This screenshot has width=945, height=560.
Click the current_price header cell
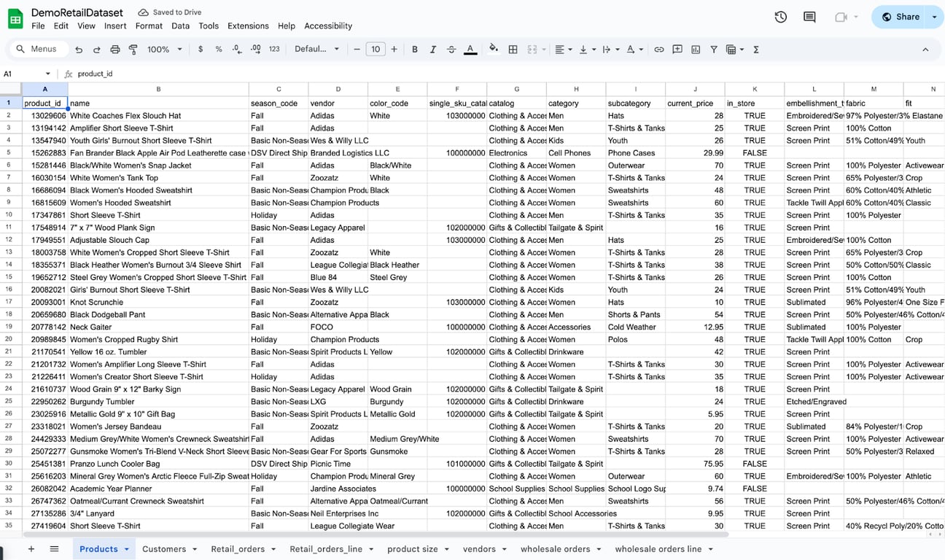coord(695,103)
